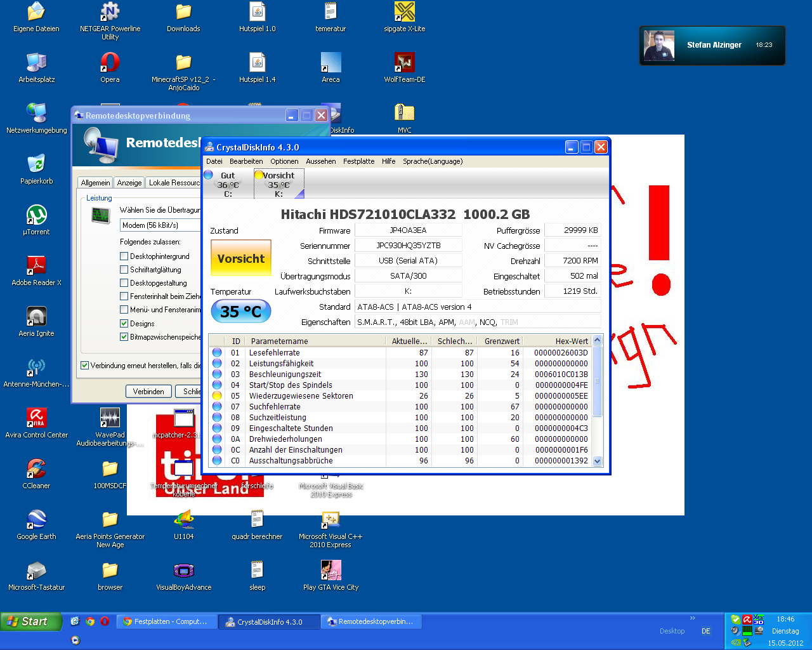This screenshot has width=812, height=650.
Task: Open quadr berechner text file icon
Action: click(257, 525)
